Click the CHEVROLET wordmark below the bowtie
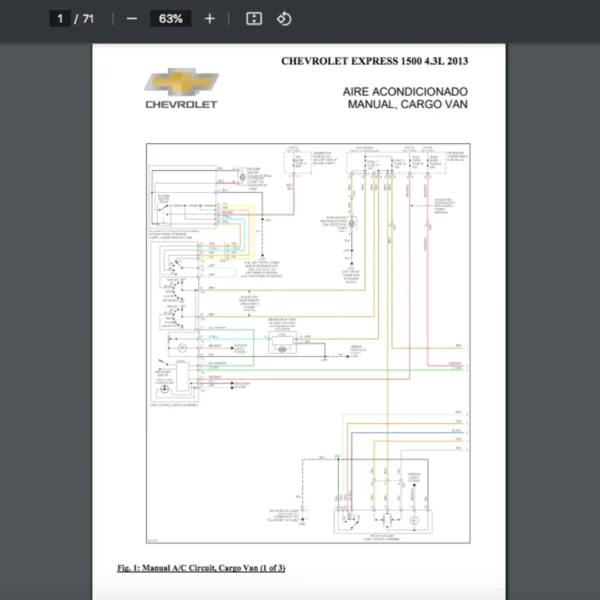Screen dimensions: 600x600 click(x=181, y=103)
